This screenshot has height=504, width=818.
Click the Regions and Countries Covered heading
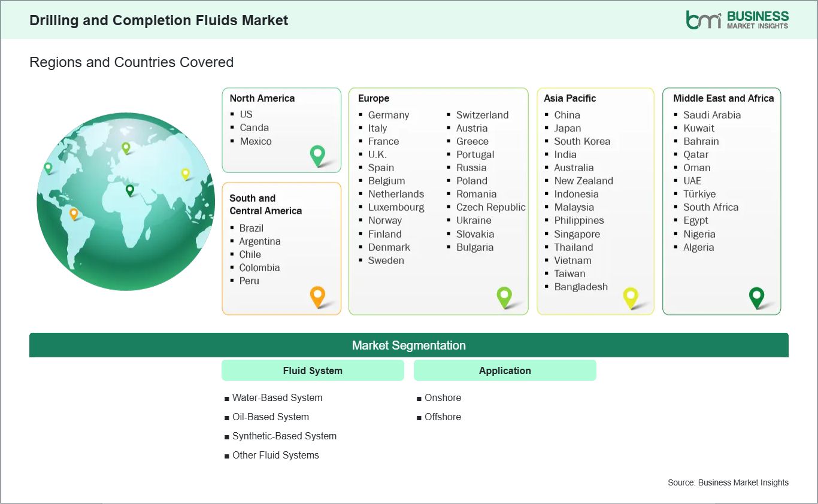tap(131, 62)
